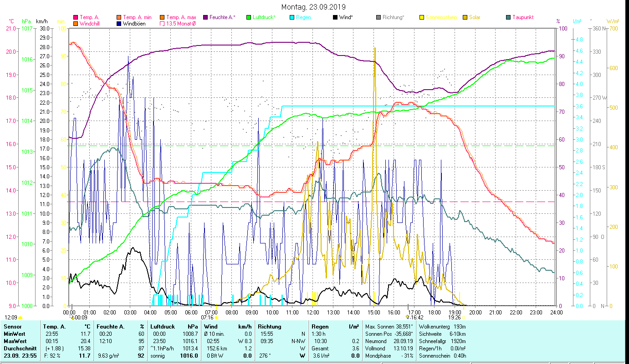This screenshot has height=364, width=629.
Task: Click the pink Temp. A. legend swatch
Action: tap(76, 17)
